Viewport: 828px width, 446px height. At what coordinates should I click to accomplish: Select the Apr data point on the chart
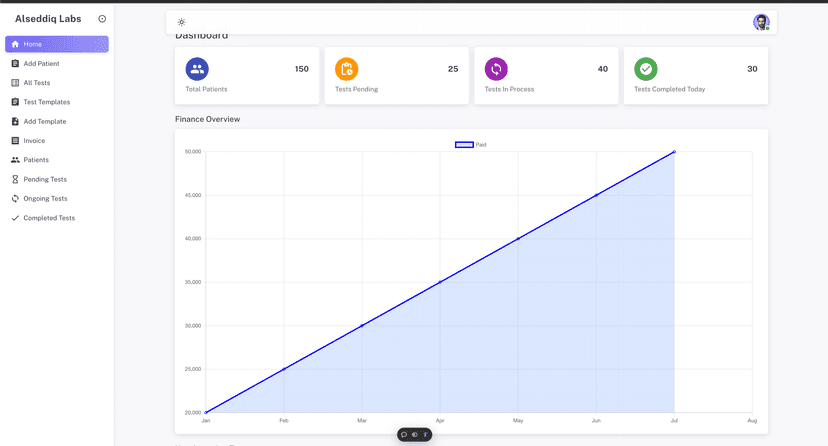440,282
